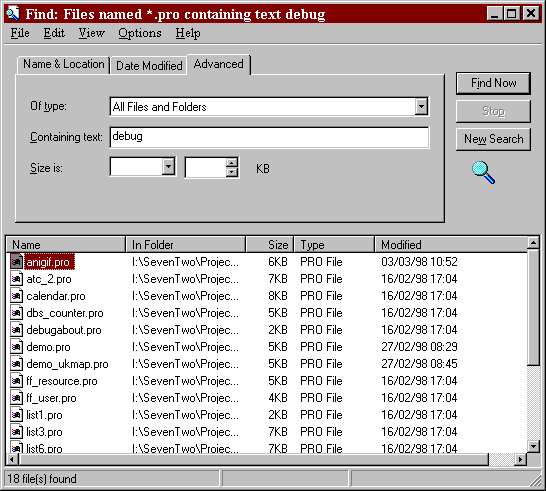Click the 27/02/98 08:45 modified date
The image size is (546, 491).
[419, 364]
